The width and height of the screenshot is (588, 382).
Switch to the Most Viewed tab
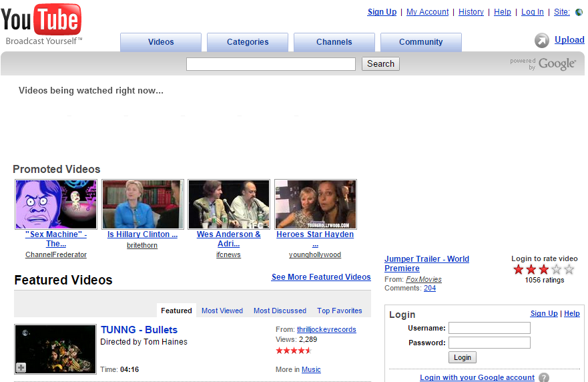pos(222,311)
